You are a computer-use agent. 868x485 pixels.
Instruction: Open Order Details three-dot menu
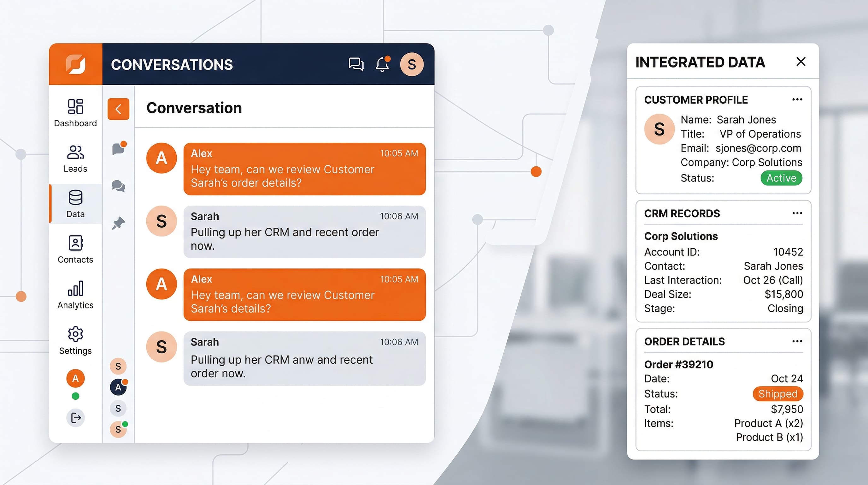tap(797, 341)
